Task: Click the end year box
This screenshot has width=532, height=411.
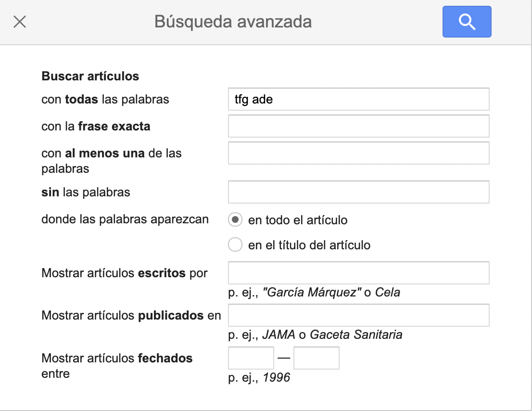Action: click(317, 358)
